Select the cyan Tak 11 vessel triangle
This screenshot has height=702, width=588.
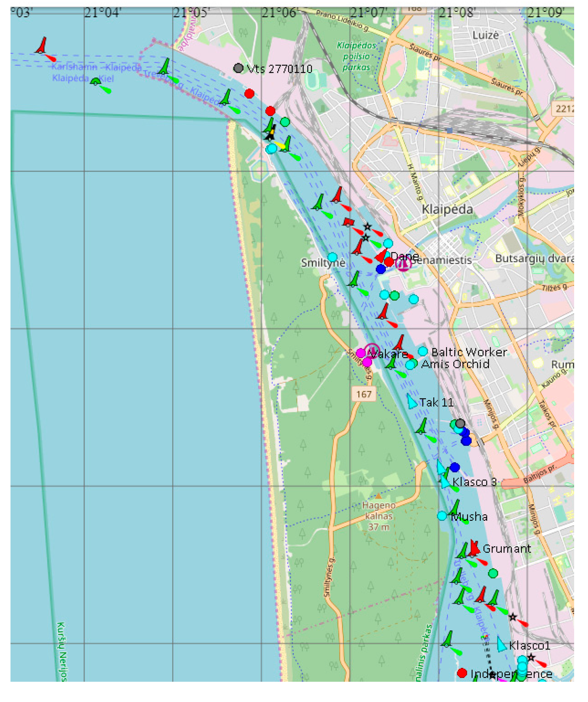click(x=412, y=401)
